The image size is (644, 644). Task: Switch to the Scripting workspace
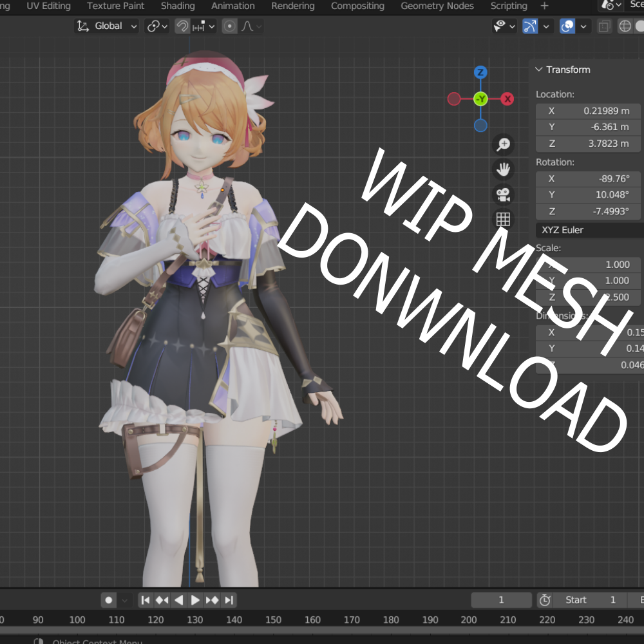(x=509, y=6)
